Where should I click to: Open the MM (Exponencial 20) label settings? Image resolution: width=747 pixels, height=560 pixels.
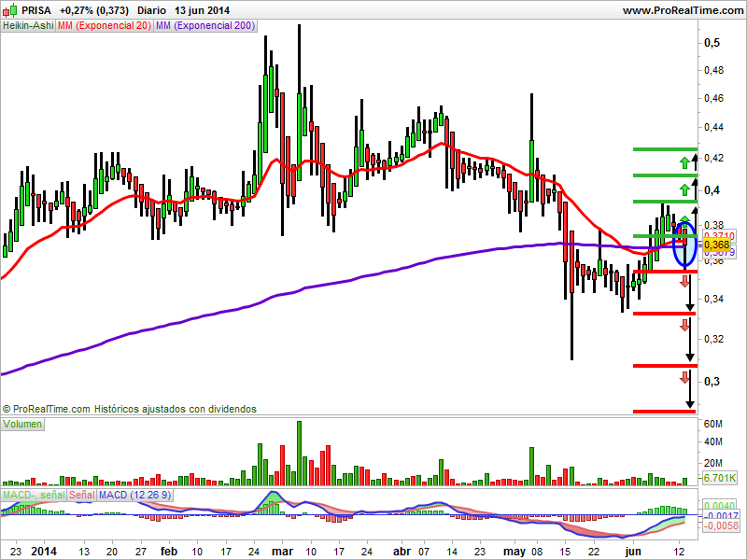105,26
